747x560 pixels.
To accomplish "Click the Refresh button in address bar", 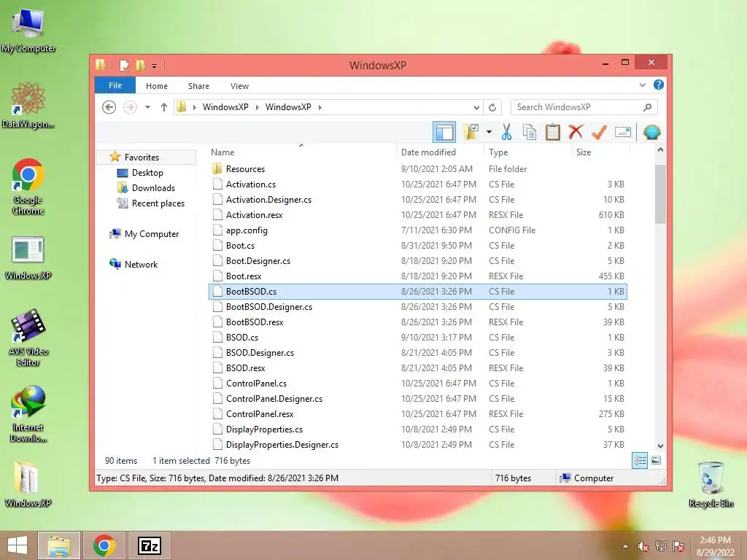I will (x=492, y=108).
